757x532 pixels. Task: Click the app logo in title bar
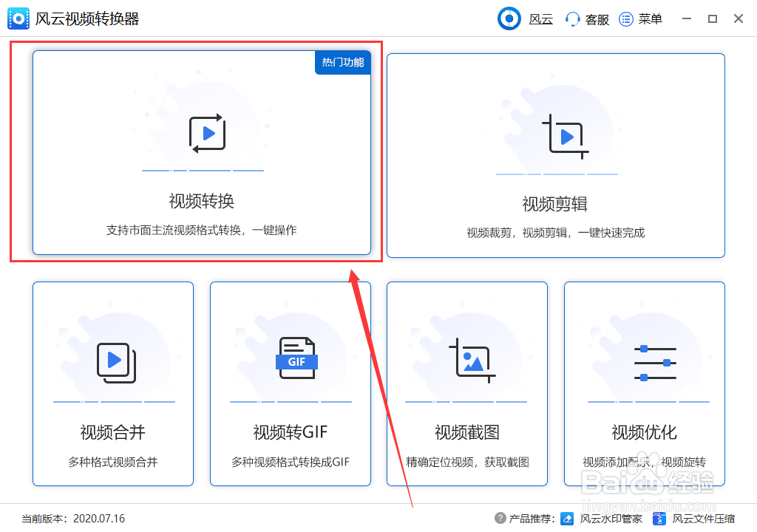(18, 18)
